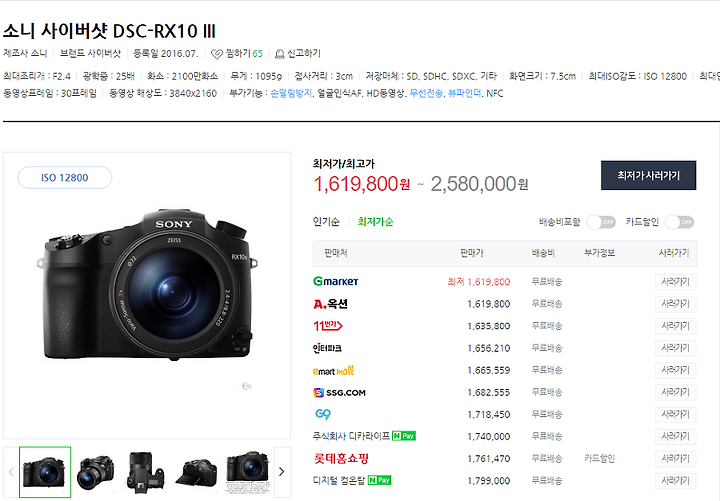Viewport: 720px width, 501px height.
Task: Toggle 배송비포함 switch
Action: pos(601,222)
